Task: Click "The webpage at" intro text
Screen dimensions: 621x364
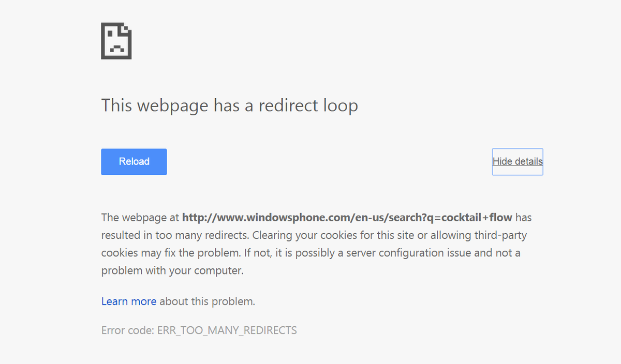Action: click(140, 217)
